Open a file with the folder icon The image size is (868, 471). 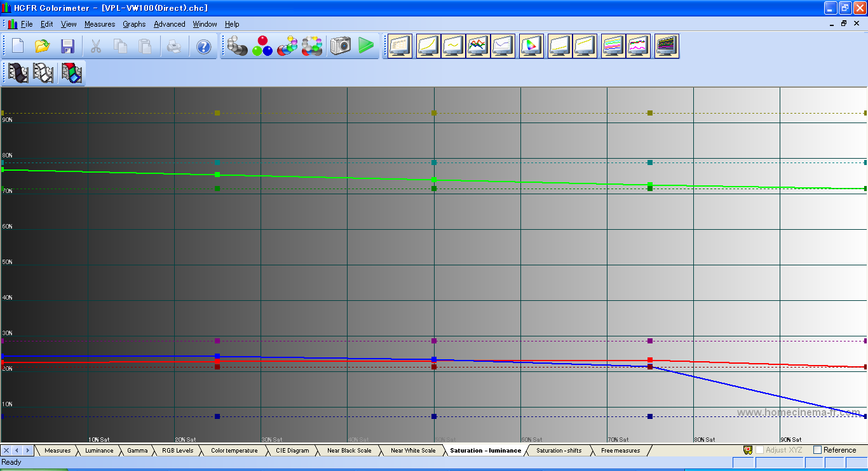coord(43,46)
